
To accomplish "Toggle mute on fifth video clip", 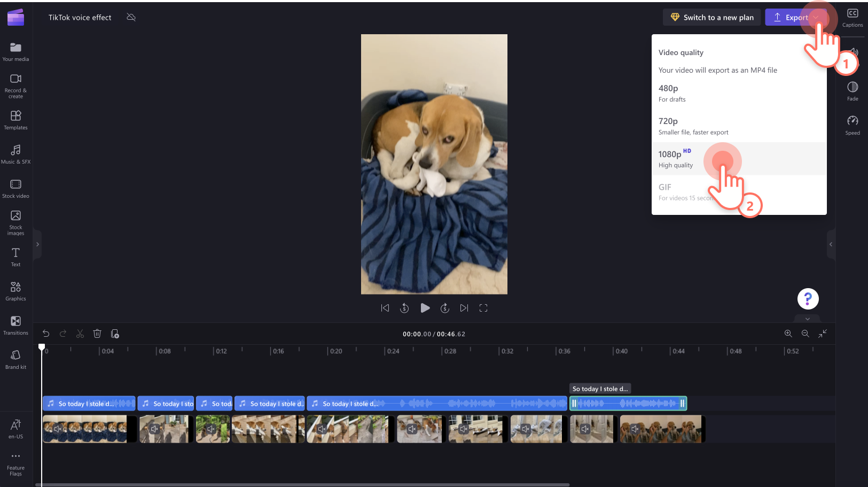I will coord(322,429).
